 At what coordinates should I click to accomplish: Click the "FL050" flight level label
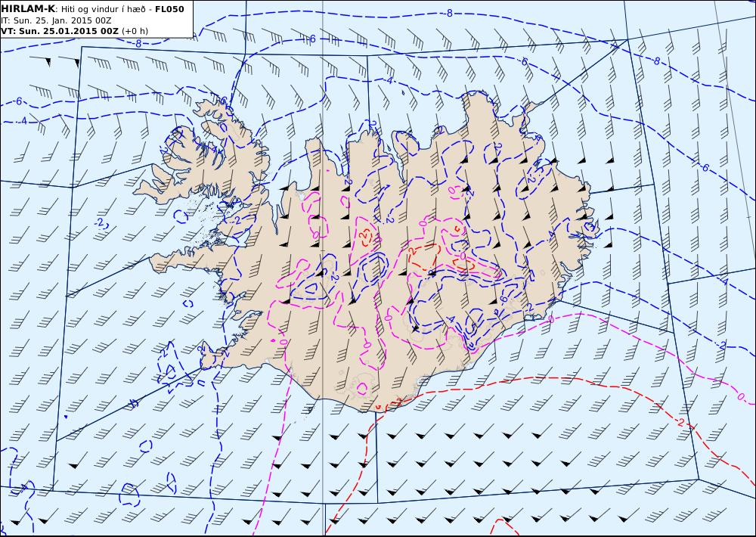(169, 9)
